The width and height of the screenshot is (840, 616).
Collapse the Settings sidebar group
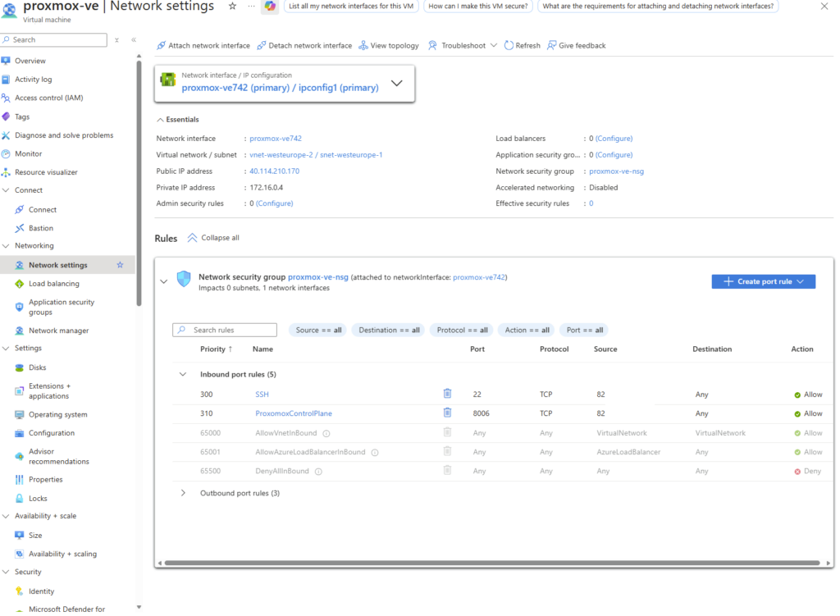[x=6, y=348]
